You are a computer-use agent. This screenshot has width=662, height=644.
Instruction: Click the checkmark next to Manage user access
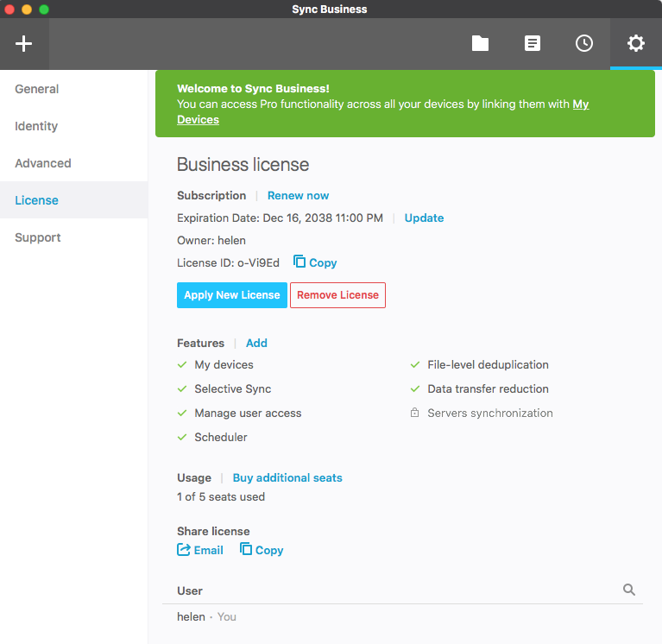(182, 413)
